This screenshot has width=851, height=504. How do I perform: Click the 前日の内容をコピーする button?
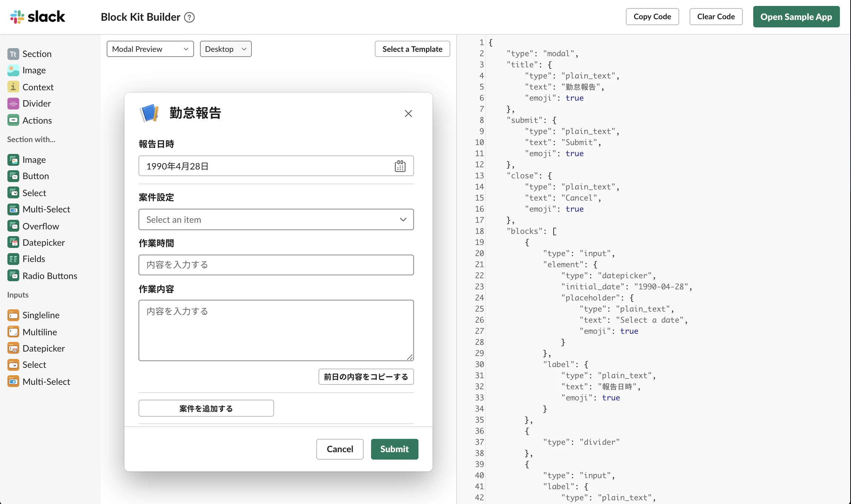[366, 377]
